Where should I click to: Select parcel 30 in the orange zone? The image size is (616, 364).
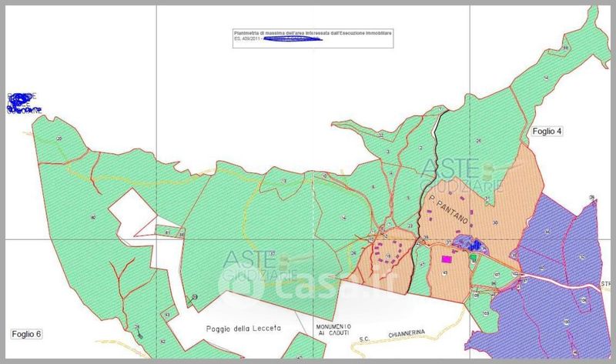pos(495,222)
